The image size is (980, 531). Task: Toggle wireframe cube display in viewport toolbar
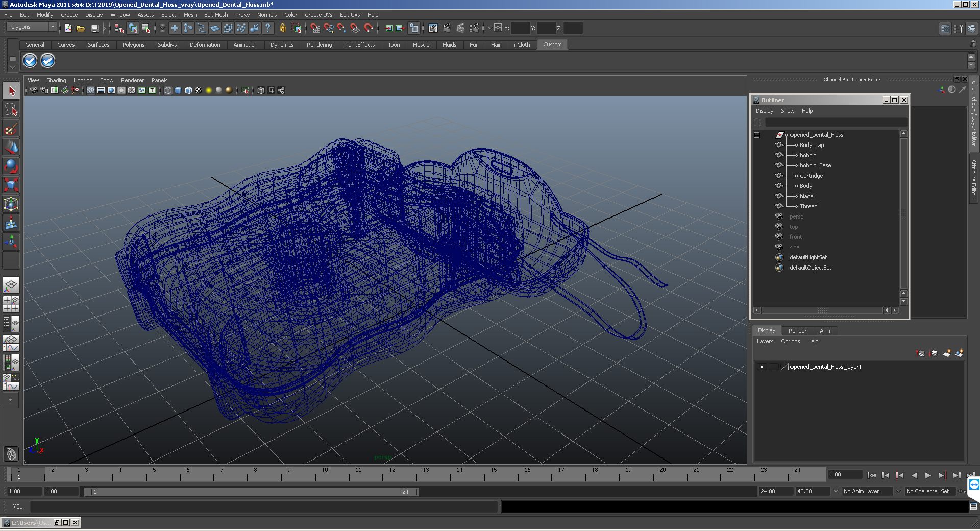168,90
